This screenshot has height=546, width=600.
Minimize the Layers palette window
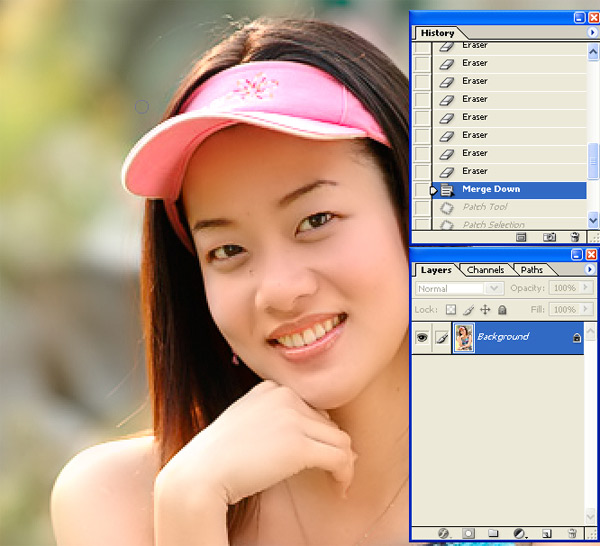tap(577, 254)
